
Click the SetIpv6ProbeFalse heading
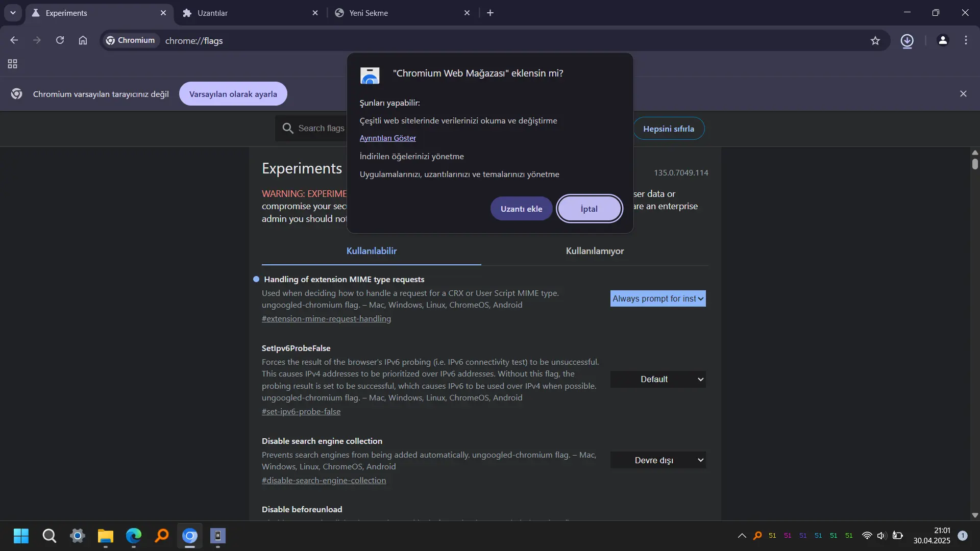tap(296, 348)
